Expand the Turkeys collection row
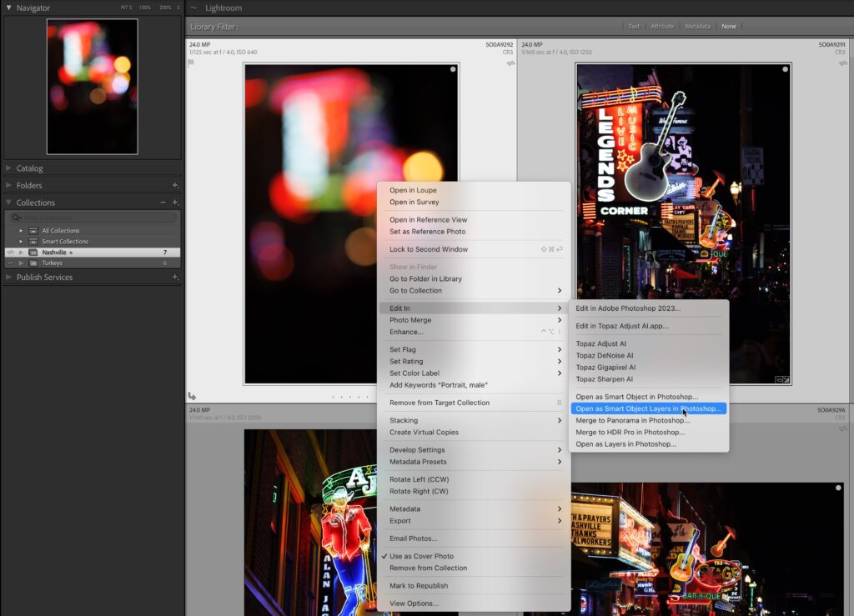The height and width of the screenshot is (616, 854). (21, 263)
